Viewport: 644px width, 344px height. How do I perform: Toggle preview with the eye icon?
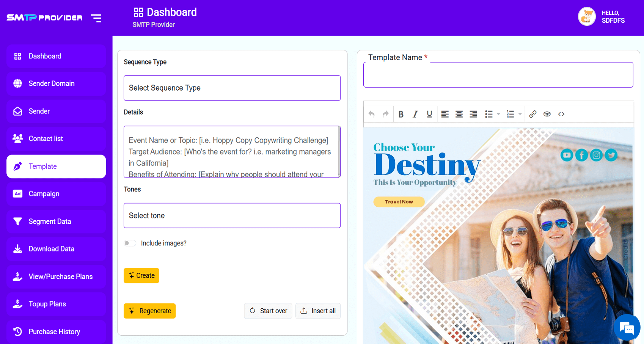pos(547,114)
